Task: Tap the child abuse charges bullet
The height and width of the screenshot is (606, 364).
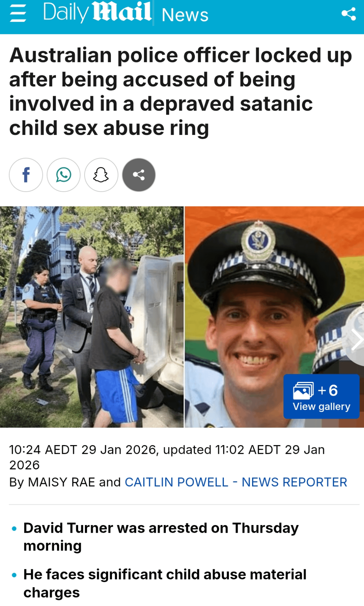Action: tap(165, 583)
